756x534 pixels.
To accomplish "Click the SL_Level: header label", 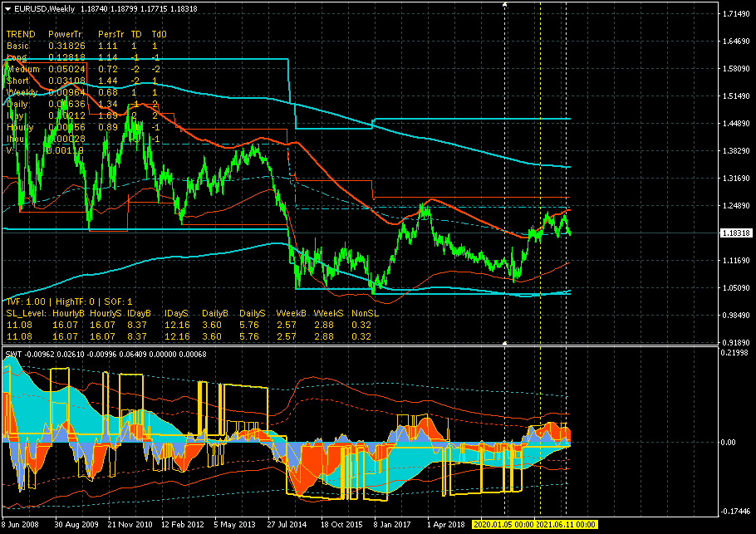I will (27, 313).
